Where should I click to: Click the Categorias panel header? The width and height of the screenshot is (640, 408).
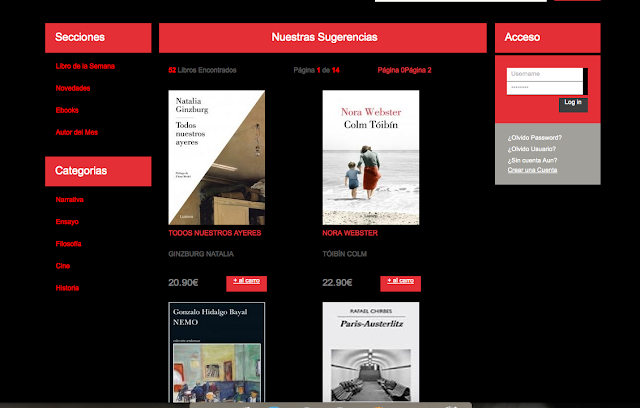click(x=98, y=171)
